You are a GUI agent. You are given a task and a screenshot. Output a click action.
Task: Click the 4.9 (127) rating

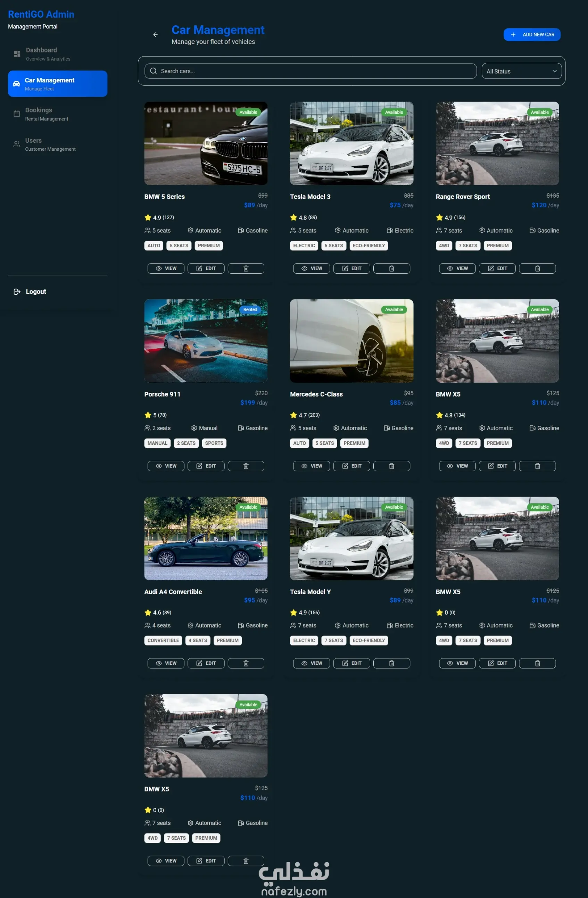(159, 218)
